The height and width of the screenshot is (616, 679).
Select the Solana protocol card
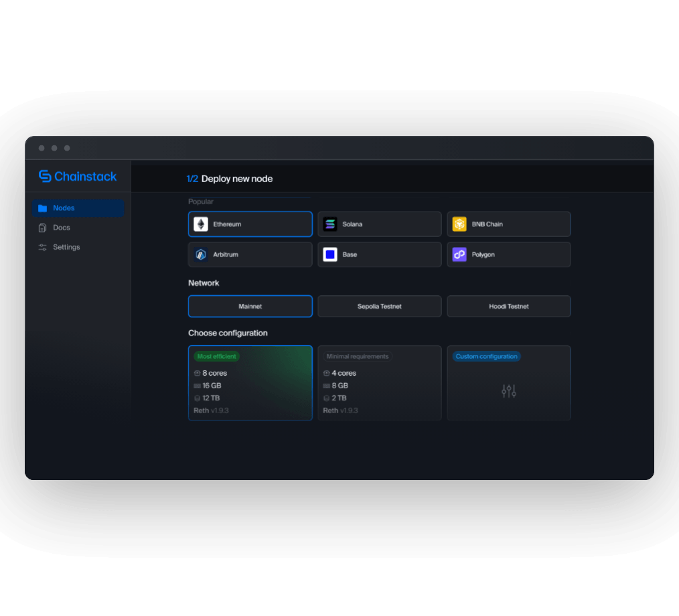click(379, 224)
